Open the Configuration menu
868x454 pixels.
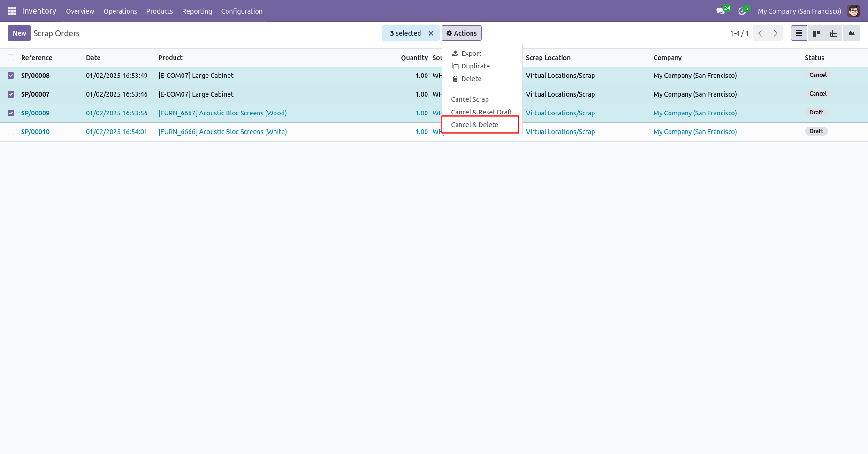coord(242,11)
